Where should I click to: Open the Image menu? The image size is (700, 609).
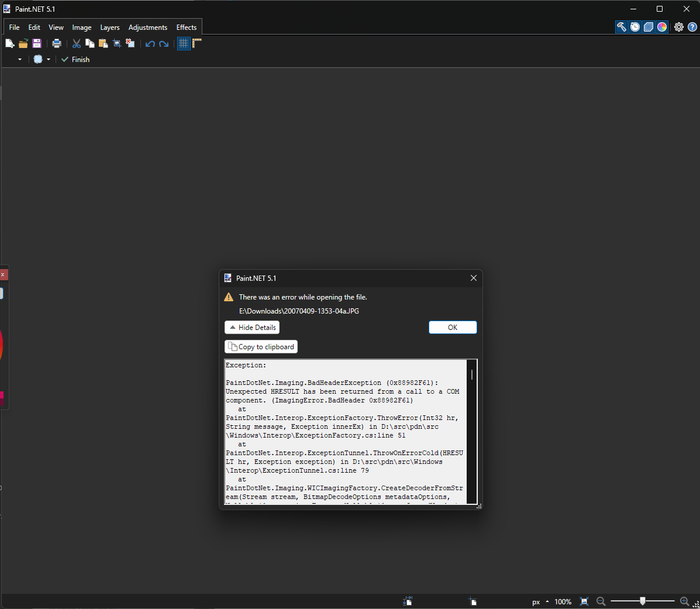coord(82,27)
